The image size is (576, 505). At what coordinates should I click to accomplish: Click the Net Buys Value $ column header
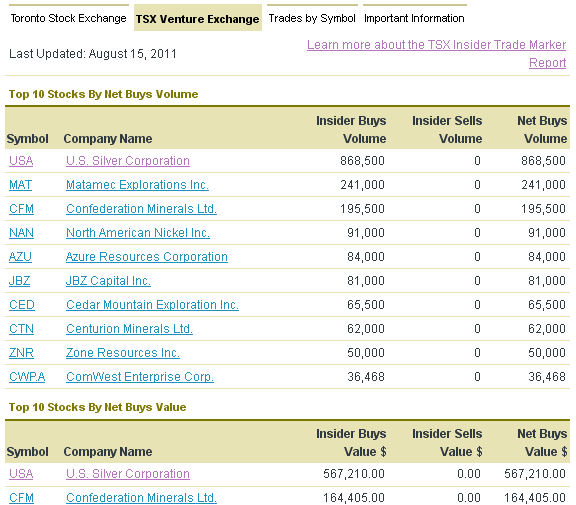(542, 443)
